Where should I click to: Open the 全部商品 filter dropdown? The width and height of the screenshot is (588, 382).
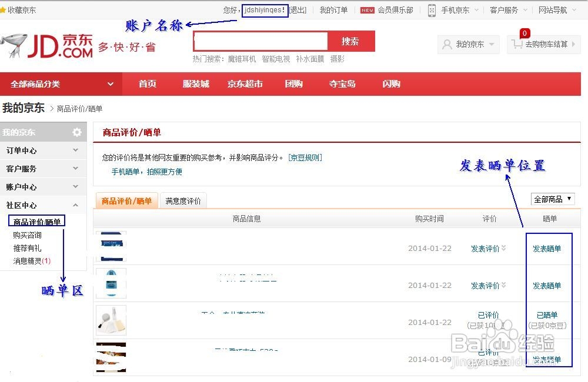point(552,199)
